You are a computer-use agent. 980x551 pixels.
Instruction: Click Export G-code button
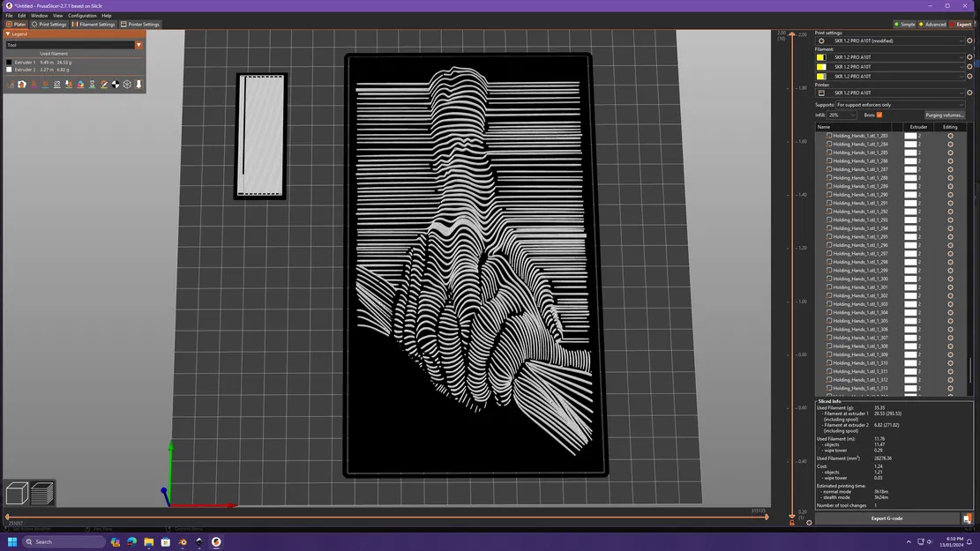(x=886, y=518)
